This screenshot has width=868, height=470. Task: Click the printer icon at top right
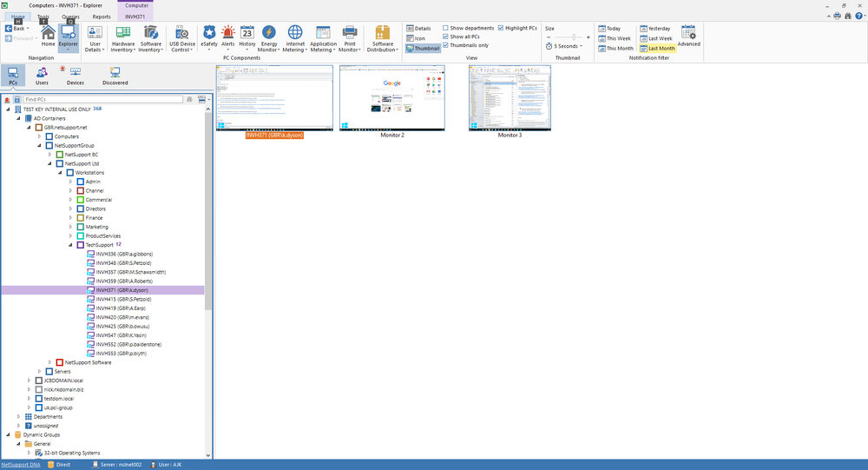837,17
